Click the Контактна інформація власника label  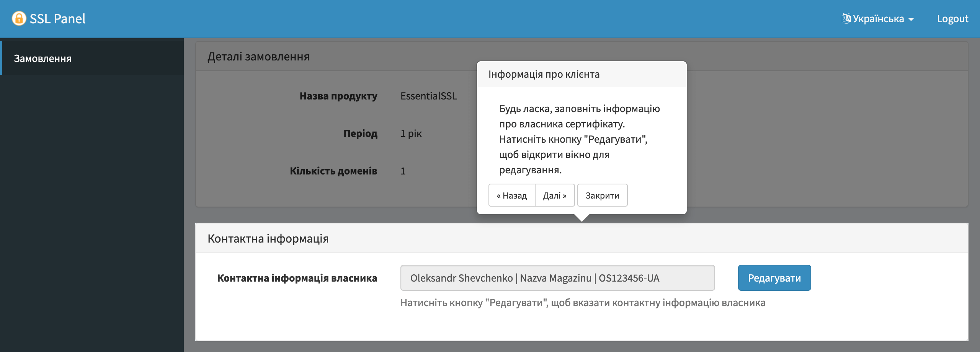[x=297, y=278]
